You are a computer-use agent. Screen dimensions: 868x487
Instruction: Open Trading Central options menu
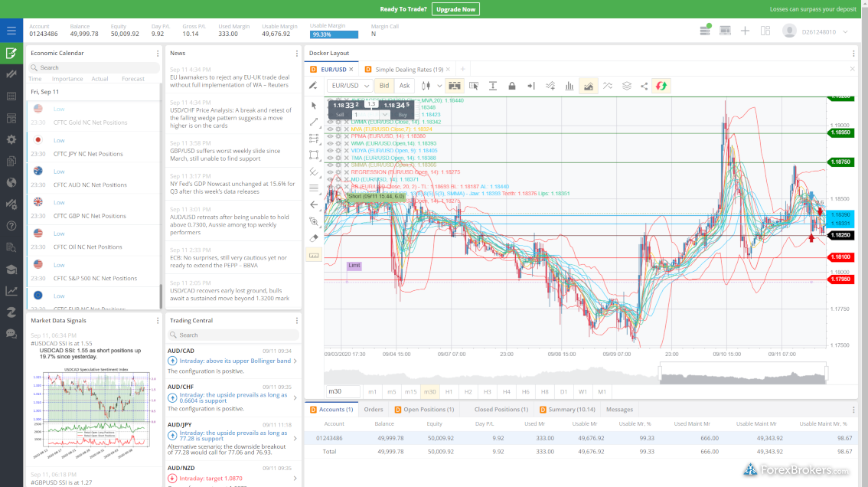pos(297,321)
